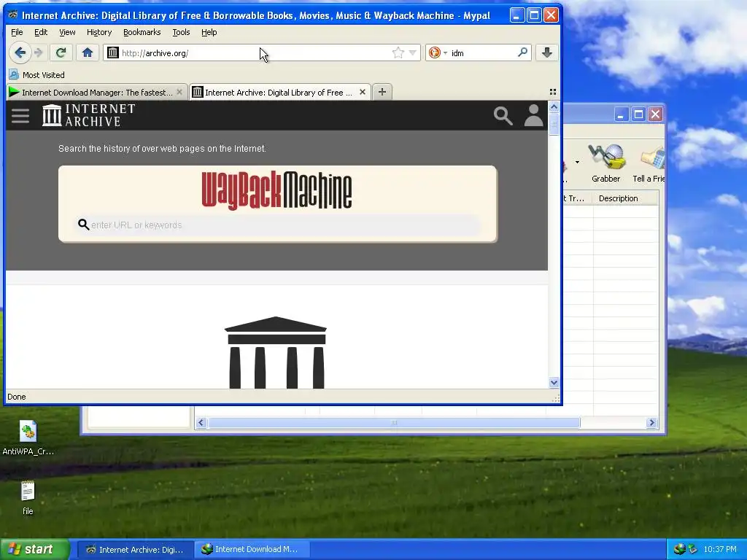Screen dimensions: 747x560
Task: Open the Tools menu
Action: pos(181,32)
